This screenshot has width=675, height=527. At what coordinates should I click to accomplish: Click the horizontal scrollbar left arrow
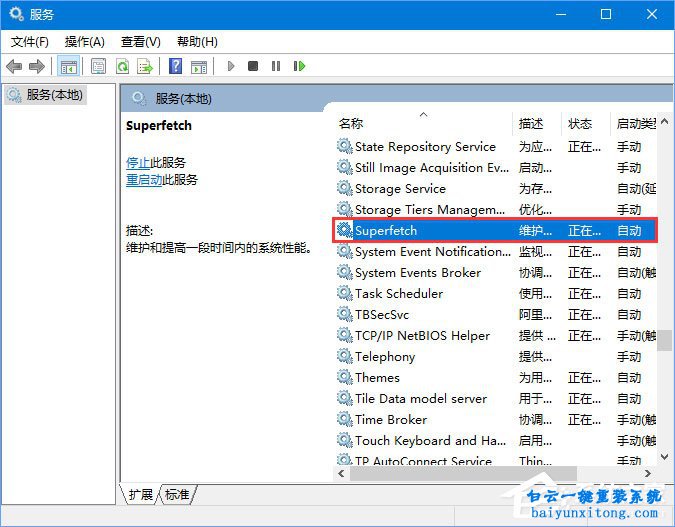click(342, 474)
